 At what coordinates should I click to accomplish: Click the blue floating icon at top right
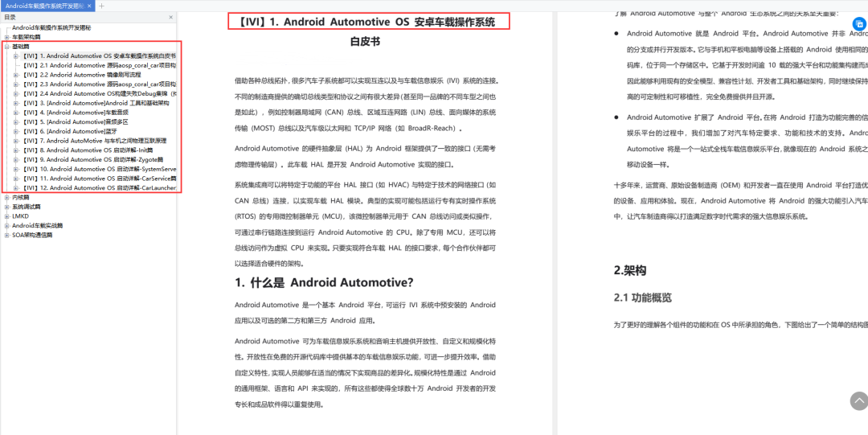coord(859,24)
